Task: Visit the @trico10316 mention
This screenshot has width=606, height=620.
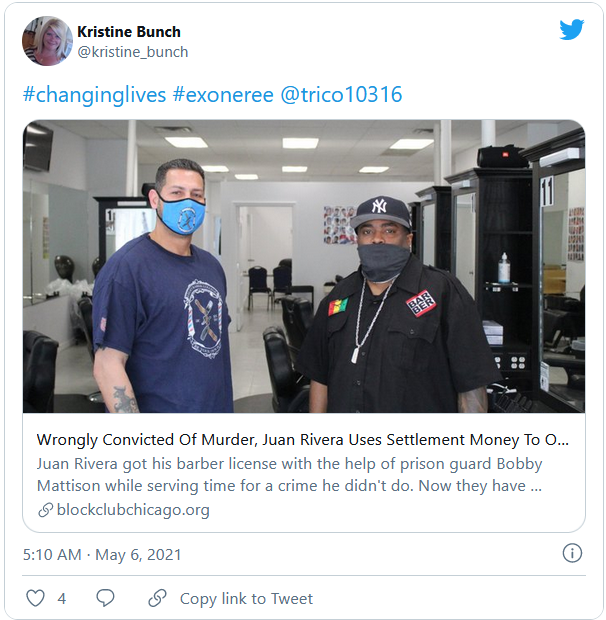Action: (x=341, y=95)
